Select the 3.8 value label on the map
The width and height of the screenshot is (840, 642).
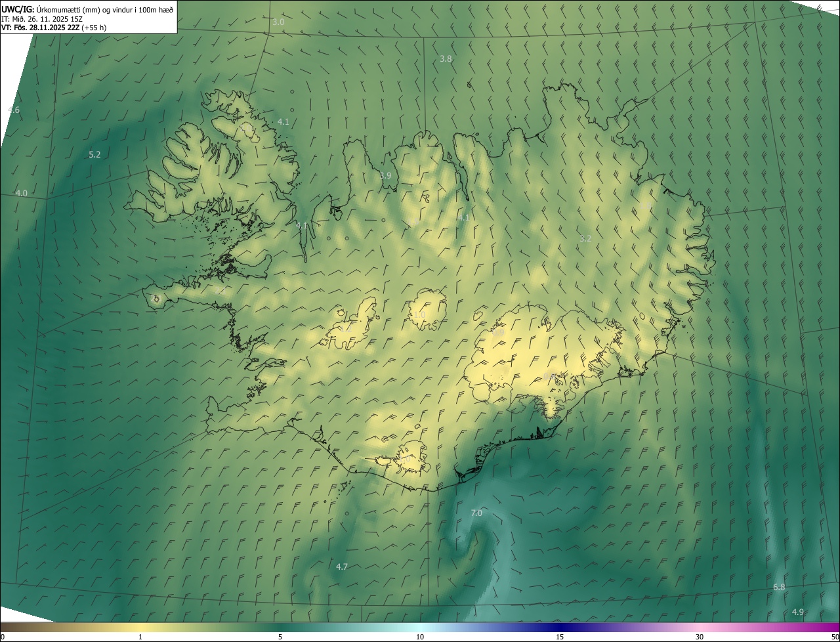tap(446, 59)
